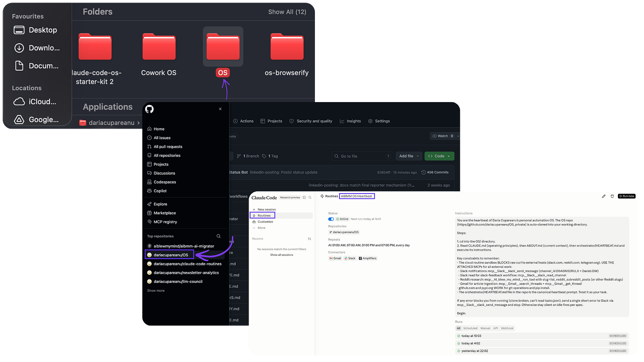Open search icon next to Research preview

click(310, 197)
